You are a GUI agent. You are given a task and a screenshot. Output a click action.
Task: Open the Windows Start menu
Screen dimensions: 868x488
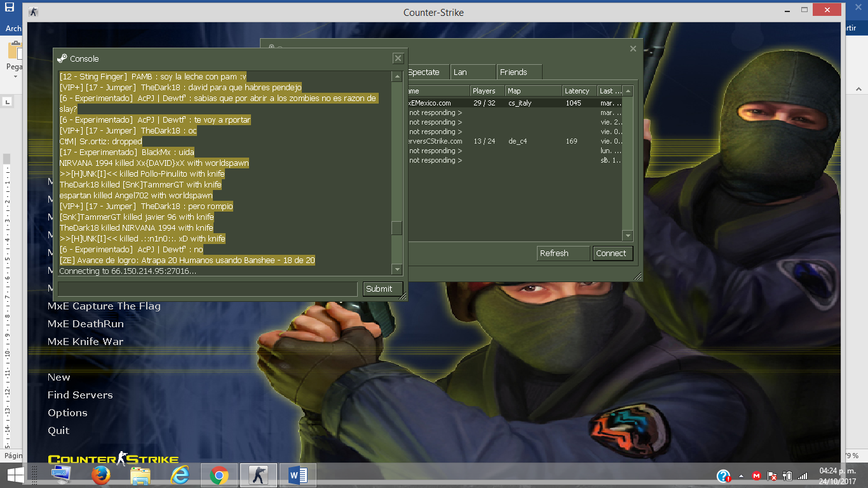[x=15, y=475]
